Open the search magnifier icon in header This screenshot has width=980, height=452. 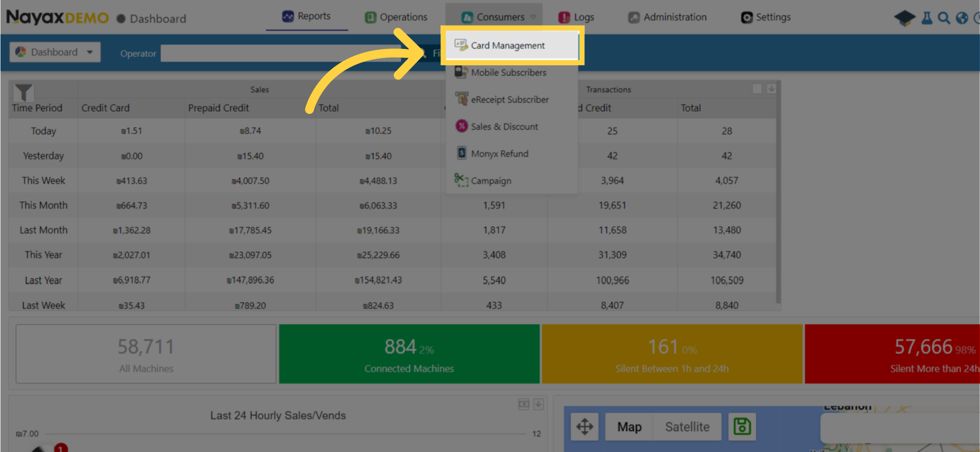tap(944, 18)
